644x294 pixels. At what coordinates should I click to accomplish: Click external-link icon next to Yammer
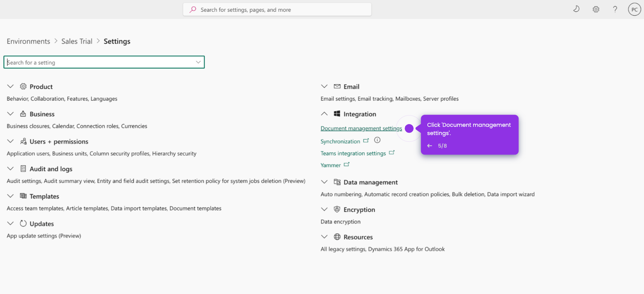pyautogui.click(x=346, y=164)
